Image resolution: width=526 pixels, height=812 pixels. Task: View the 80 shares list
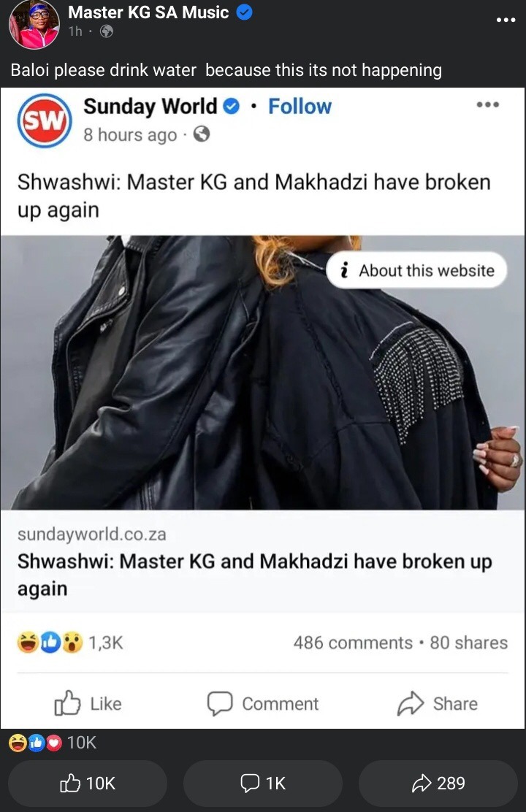(x=468, y=643)
